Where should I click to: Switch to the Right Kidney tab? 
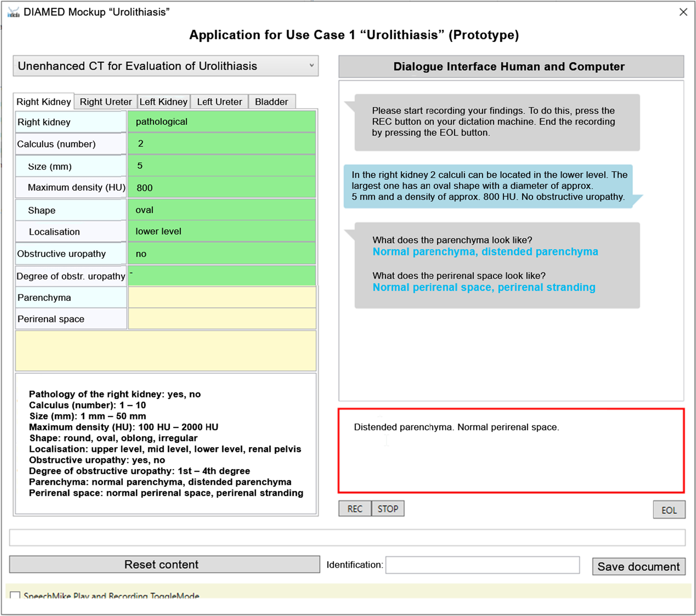click(x=44, y=102)
